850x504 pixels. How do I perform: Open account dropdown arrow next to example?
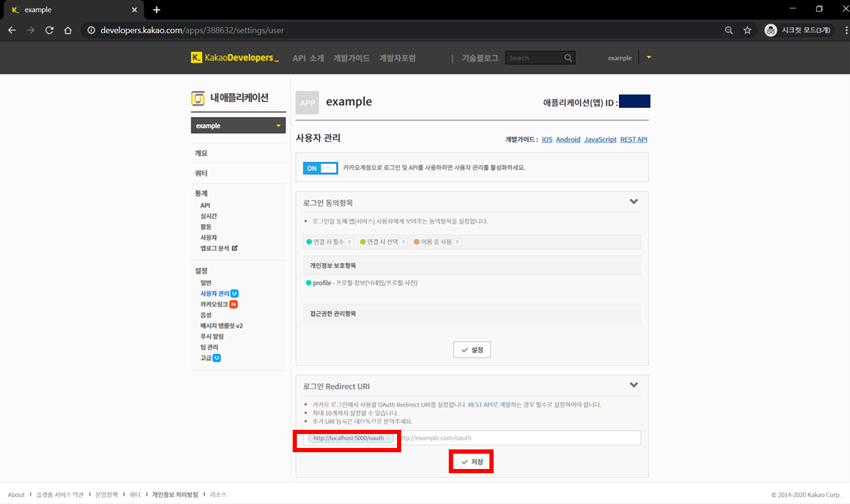point(649,57)
